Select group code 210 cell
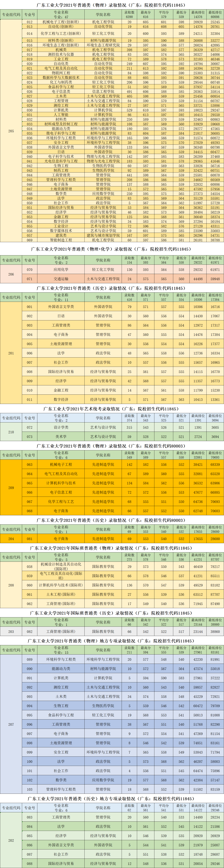 pos(11,432)
